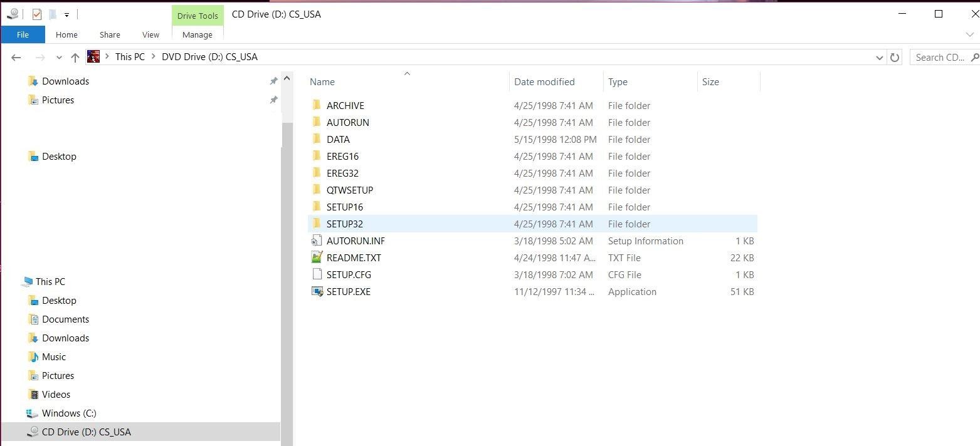Screen dimensions: 980x446
Task: Select the EREG32 folder icon
Action: [x=317, y=173]
